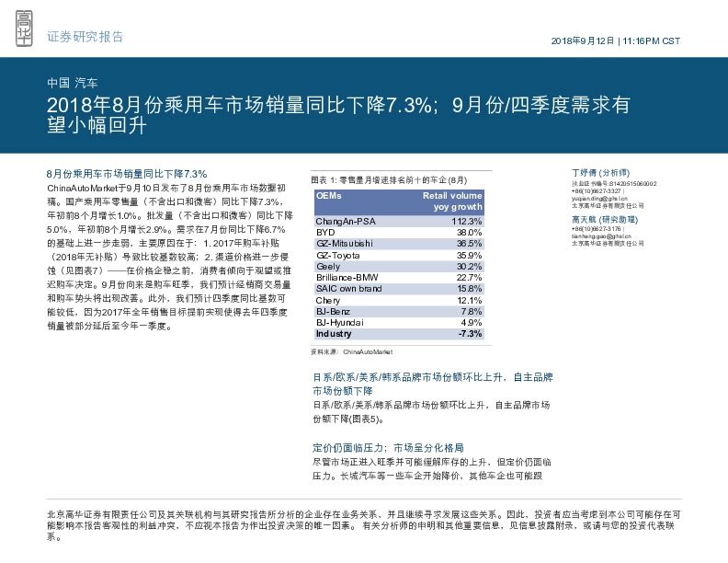Click the body paragraph starting ChinaAutoMarket于9月10日
This screenshot has height=563, width=728.
pos(169,257)
